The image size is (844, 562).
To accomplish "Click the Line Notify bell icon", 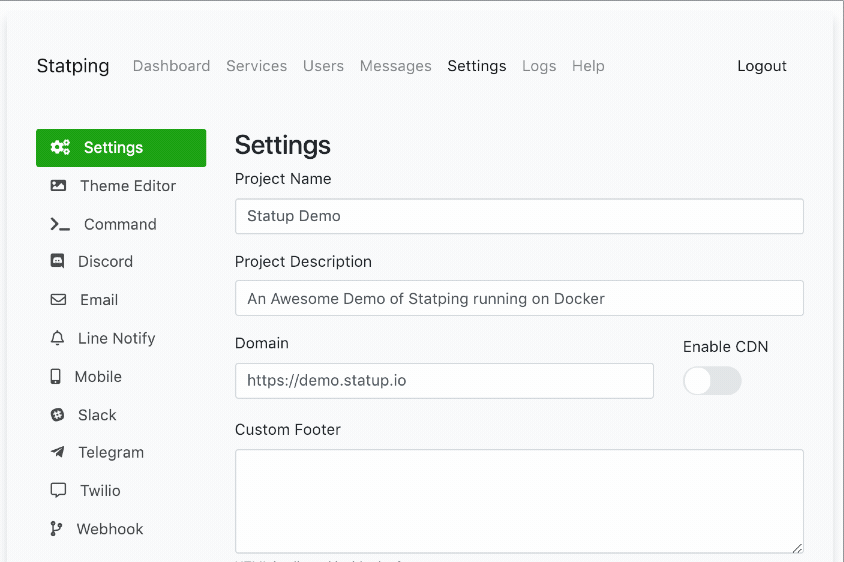I will click(57, 339).
